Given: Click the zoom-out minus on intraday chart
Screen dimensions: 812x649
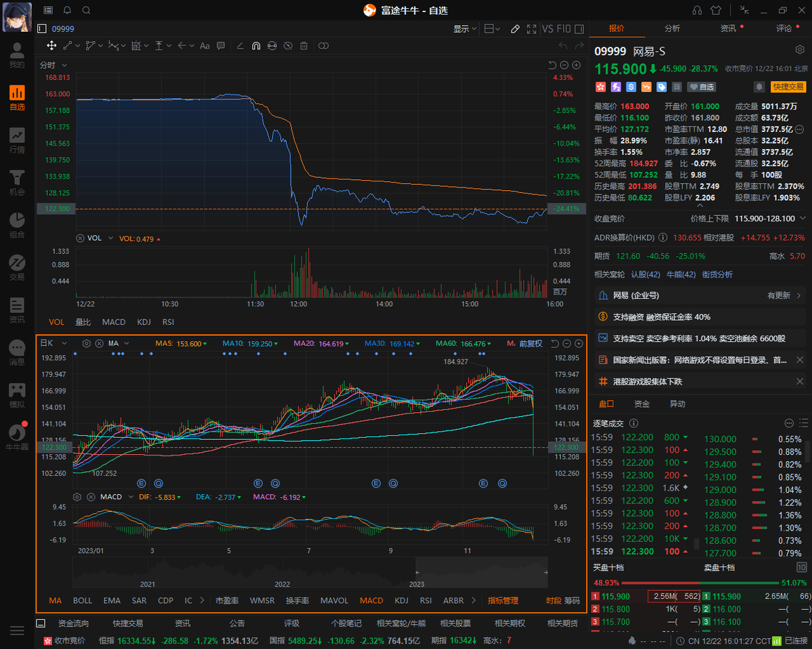Looking at the screenshot, I should point(565,65).
